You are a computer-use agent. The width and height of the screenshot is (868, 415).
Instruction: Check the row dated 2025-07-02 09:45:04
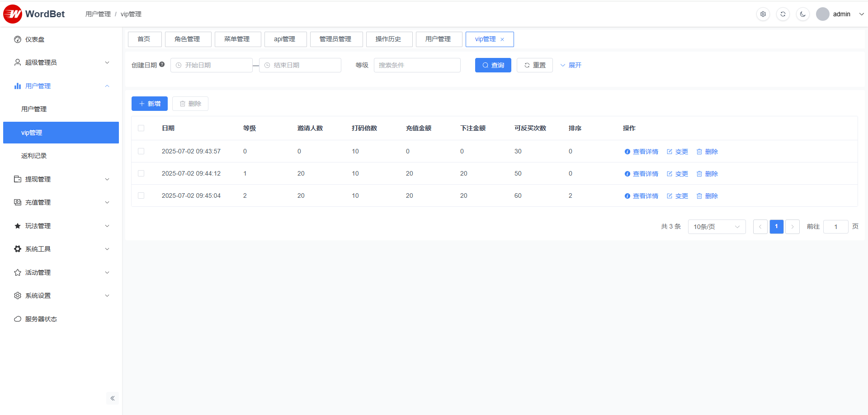tap(141, 196)
